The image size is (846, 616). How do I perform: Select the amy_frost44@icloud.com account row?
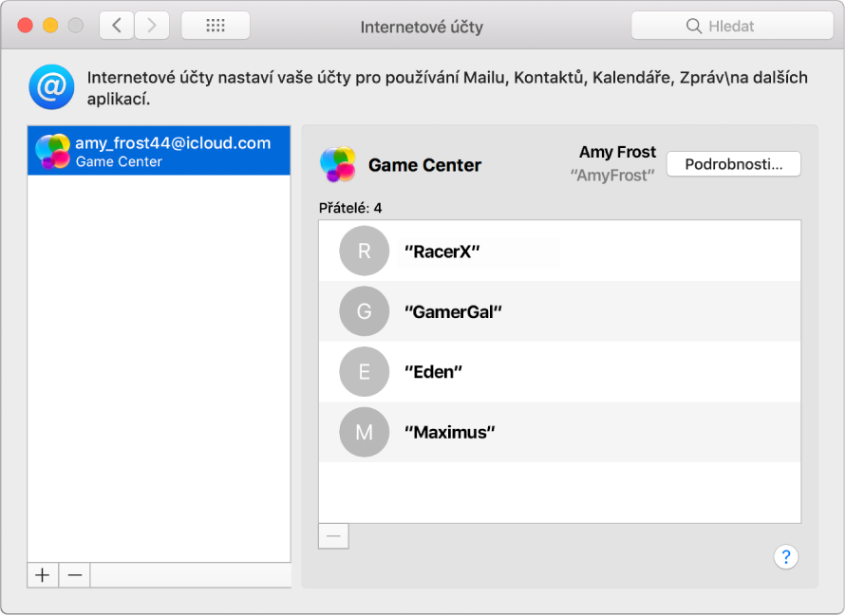(159, 151)
